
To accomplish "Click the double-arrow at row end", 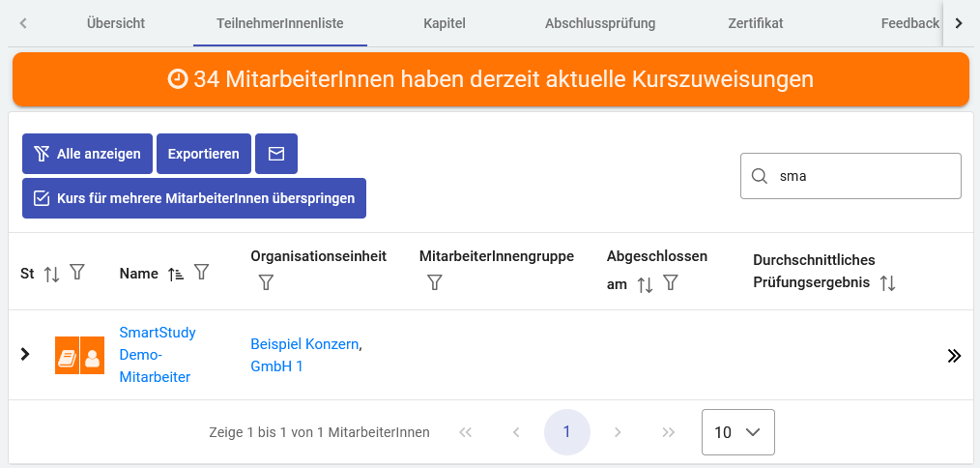I will click(x=954, y=356).
